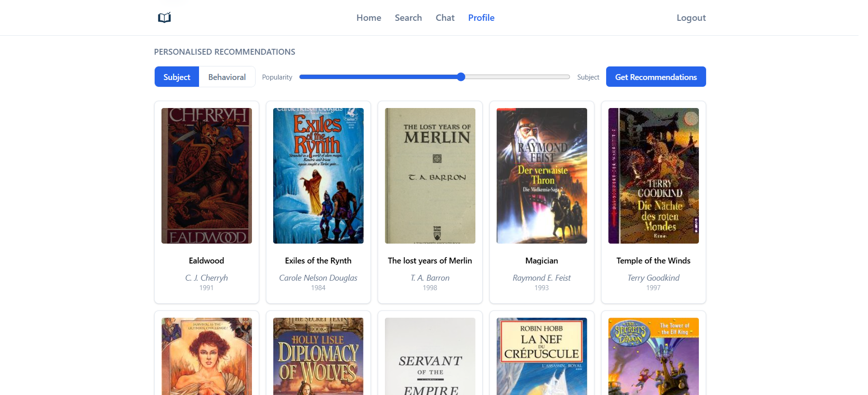Open the Exiles of the Rynth cover

tap(318, 176)
